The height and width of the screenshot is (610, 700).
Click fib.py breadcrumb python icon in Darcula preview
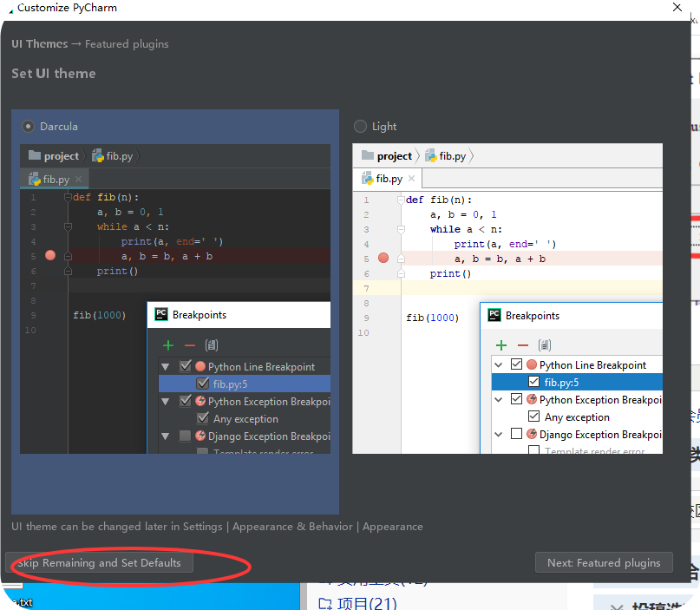98,155
